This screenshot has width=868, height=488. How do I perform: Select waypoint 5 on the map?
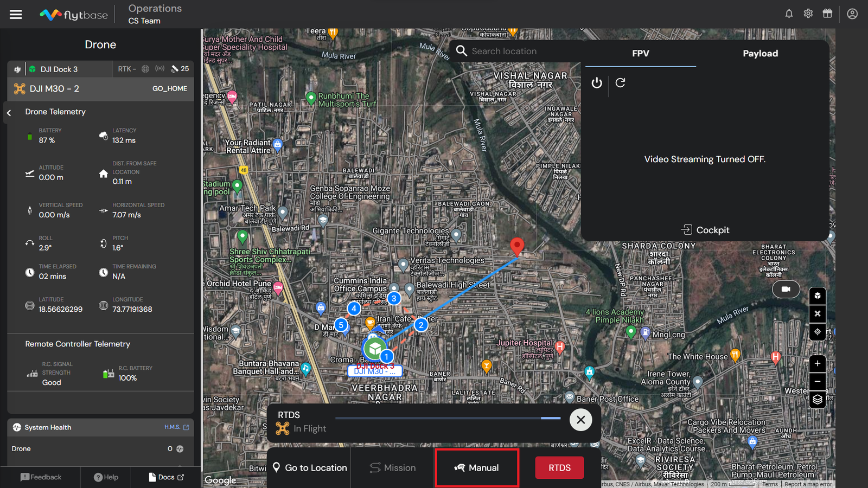point(341,325)
